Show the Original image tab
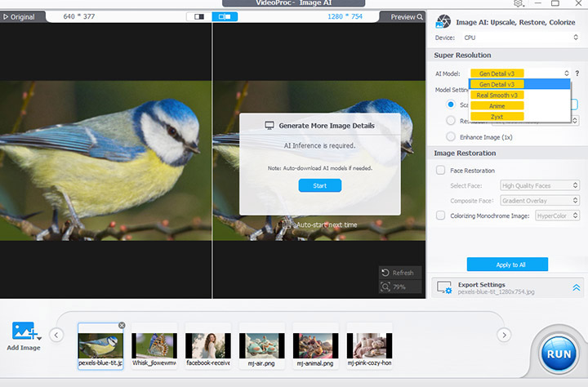 click(19, 17)
